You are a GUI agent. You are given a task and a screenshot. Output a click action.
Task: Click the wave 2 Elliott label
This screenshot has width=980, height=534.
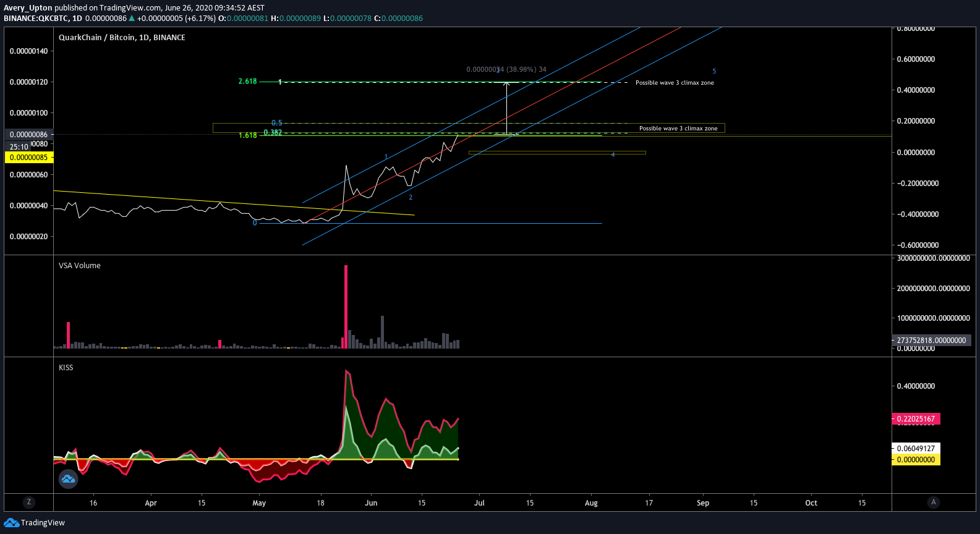coord(411,198)
